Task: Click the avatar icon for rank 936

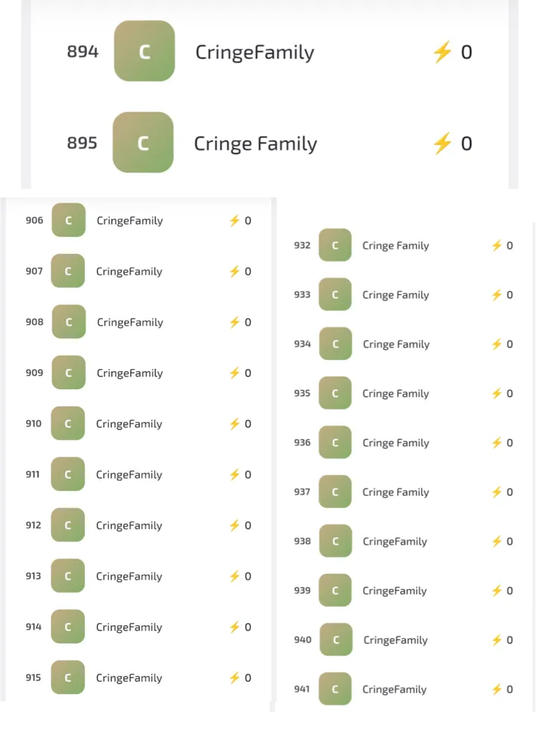Action: coord(335,442)
